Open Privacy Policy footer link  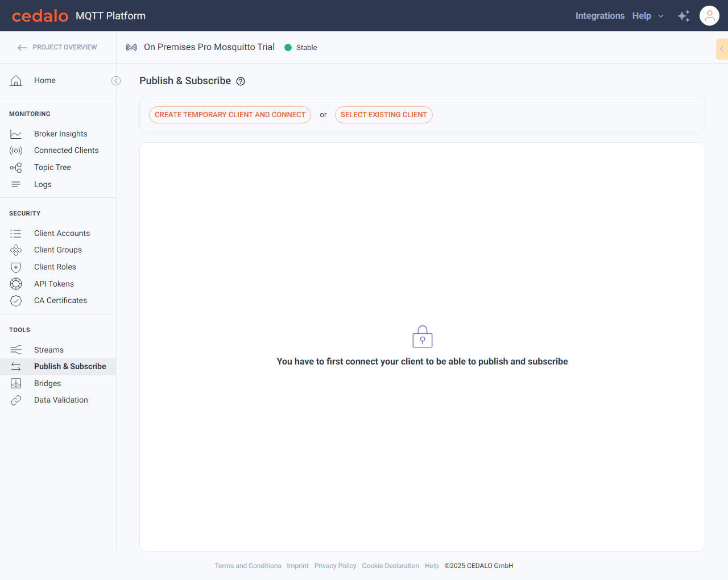click(335, 566)
